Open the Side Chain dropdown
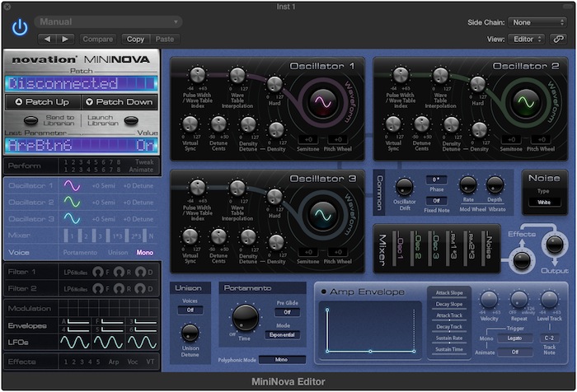This screenshot has height=392, width=577. [537, 22]
